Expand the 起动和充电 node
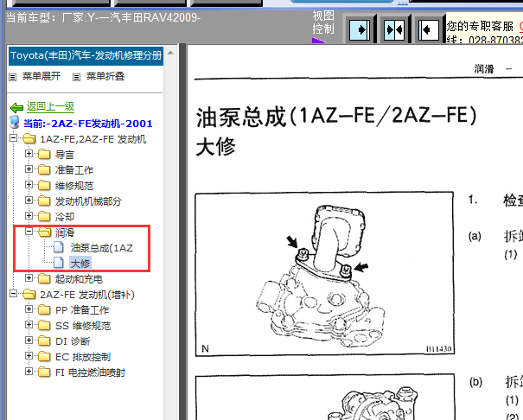The width and height of the screenshot is (523, 420). (x=29, y=277)
